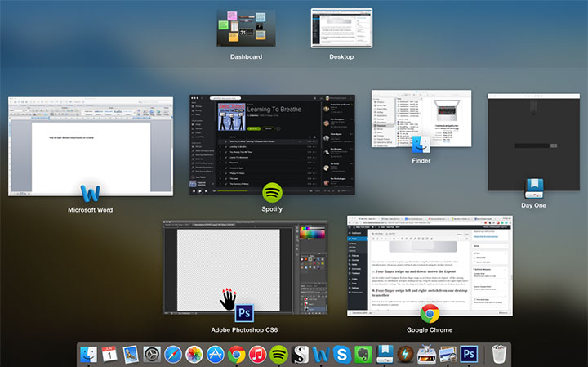Launch Scrivener S icon in Dock
The image size is (588, 367).
coord(300,354)
